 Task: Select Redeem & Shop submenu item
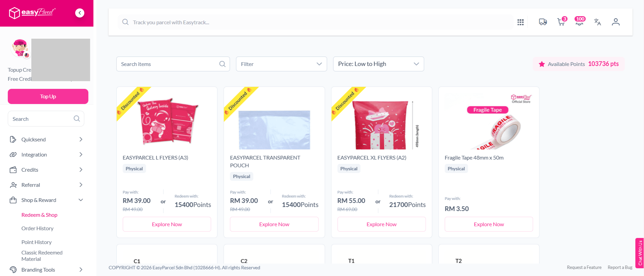click(39, 215)
